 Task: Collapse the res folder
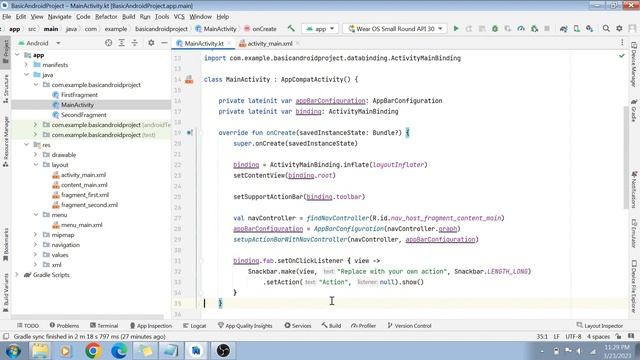click(26, 145)
